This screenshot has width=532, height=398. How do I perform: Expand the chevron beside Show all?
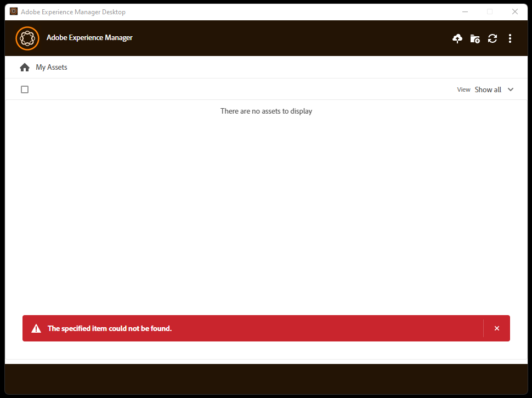(x=511, y=89)
